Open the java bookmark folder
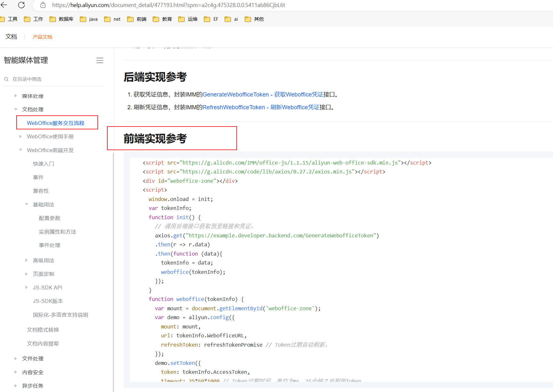Viewport: 553px width, 392px height. tap(89, 19)
